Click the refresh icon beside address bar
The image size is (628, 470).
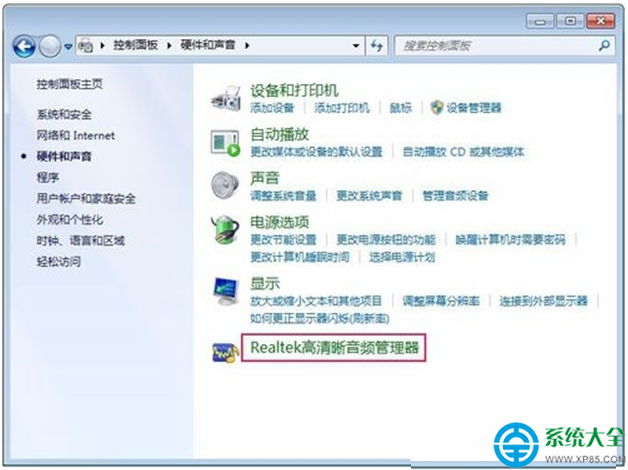click(x=376, y=46)
